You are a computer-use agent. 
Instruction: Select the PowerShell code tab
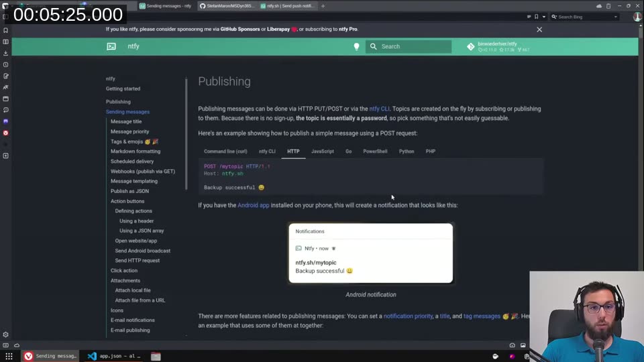point(375,152)
